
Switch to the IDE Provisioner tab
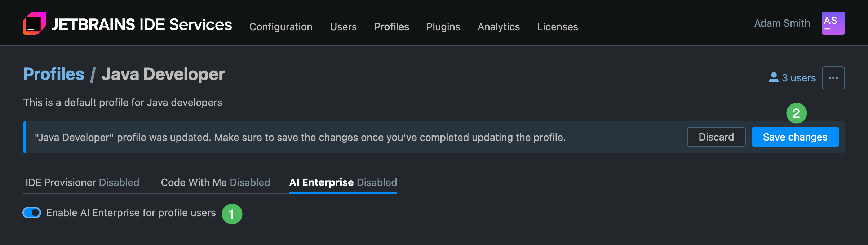[82, 182]
